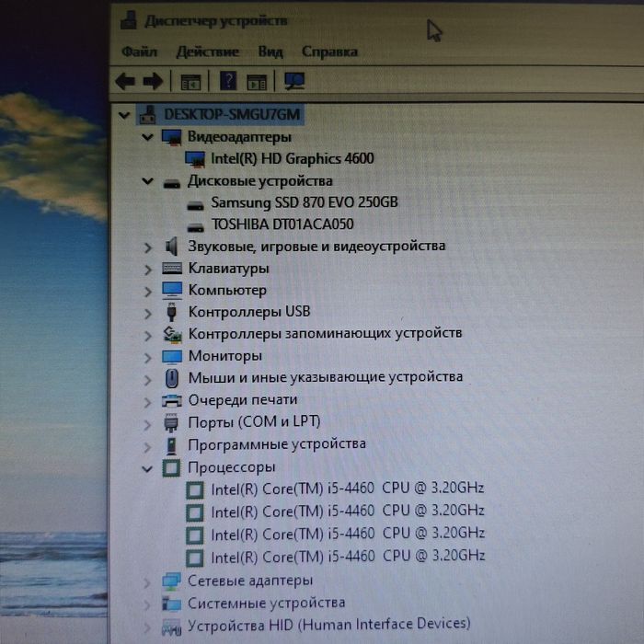Open the Файл menu
This screenshot has width=644, height=644.
coord(139,52)
